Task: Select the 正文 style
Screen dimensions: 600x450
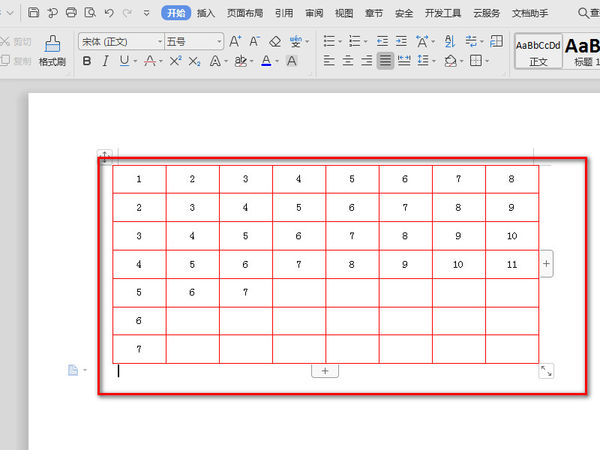Action: [538, 51]
